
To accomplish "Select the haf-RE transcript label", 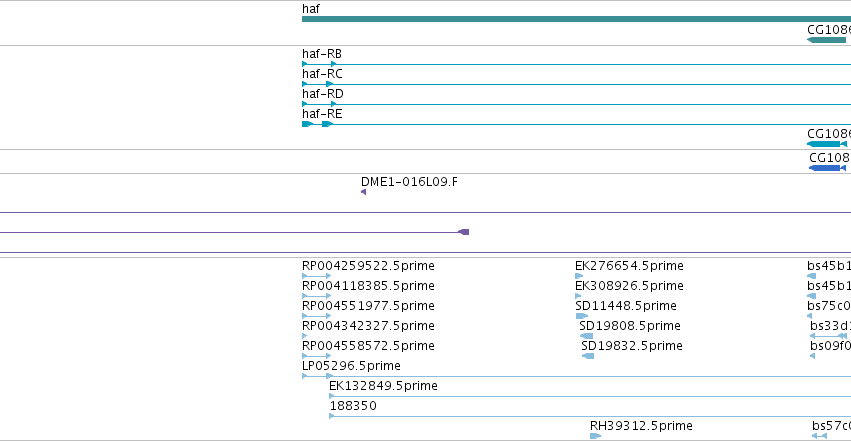I will click(322, 114).
